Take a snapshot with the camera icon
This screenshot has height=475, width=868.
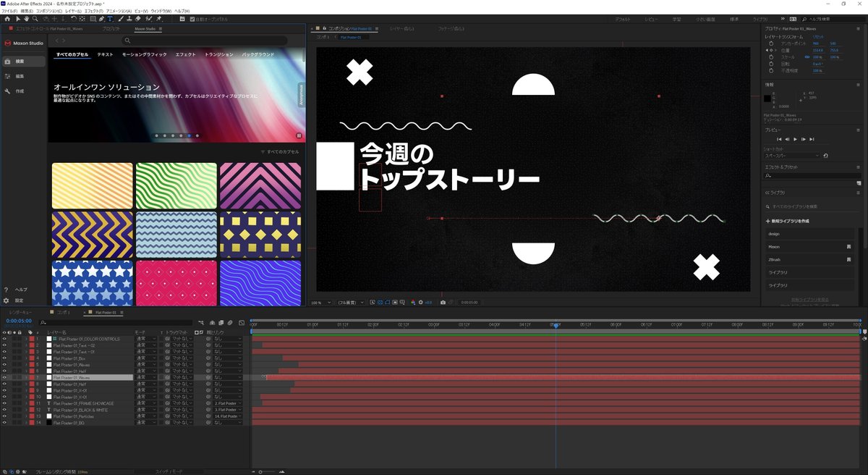pyautogui.click(x=443, y=302)
